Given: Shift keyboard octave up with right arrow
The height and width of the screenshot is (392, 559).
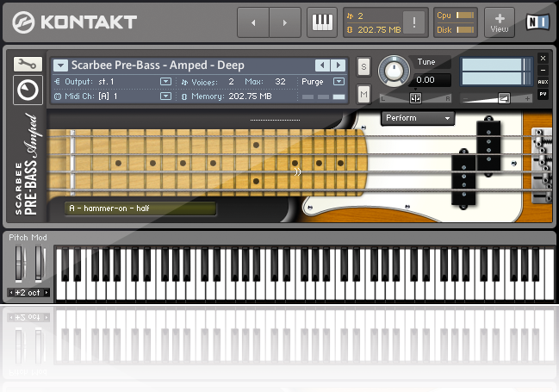Looking at the screenshot, I should (x=47, y=293).
